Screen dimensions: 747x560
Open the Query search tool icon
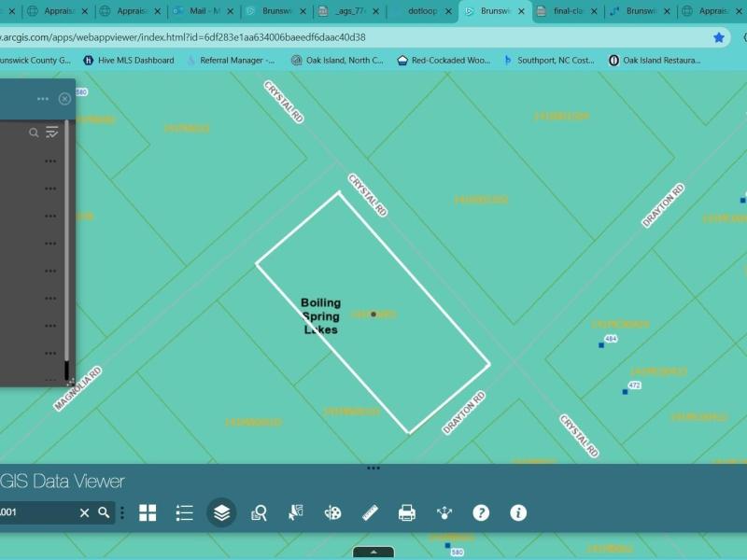[x=260, y=512]
